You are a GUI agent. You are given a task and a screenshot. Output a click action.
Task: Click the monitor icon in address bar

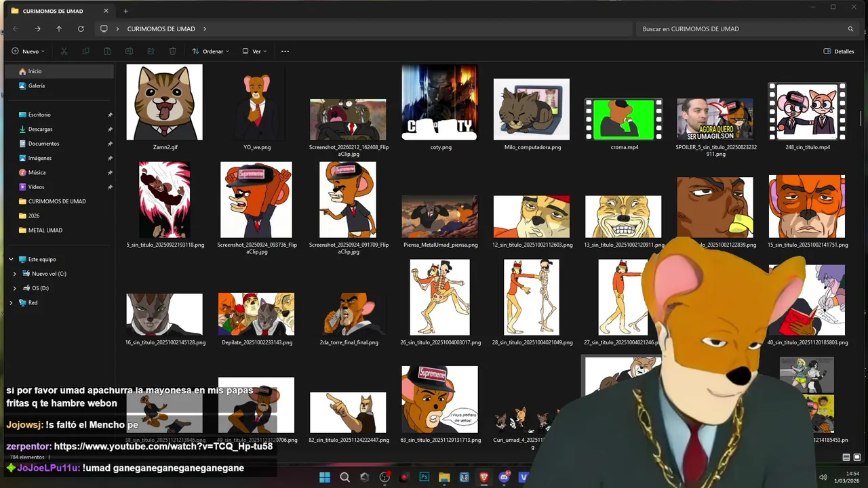[x=104, y=29]
